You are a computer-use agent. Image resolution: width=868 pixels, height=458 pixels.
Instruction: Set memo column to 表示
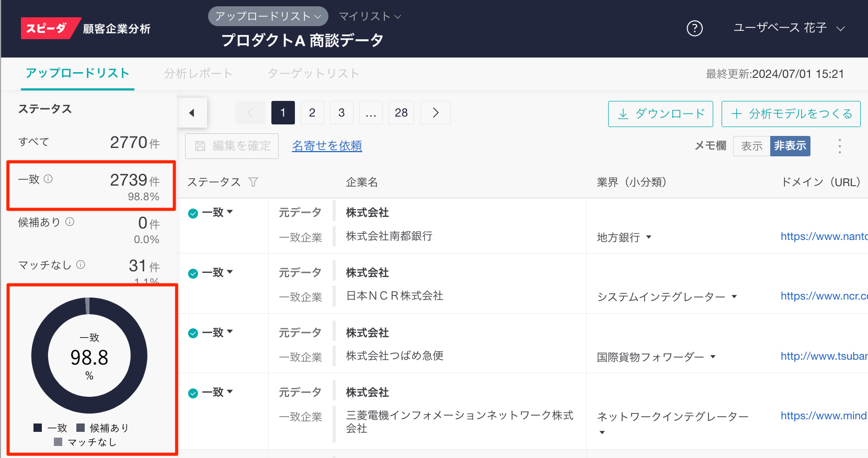[751, 146]
